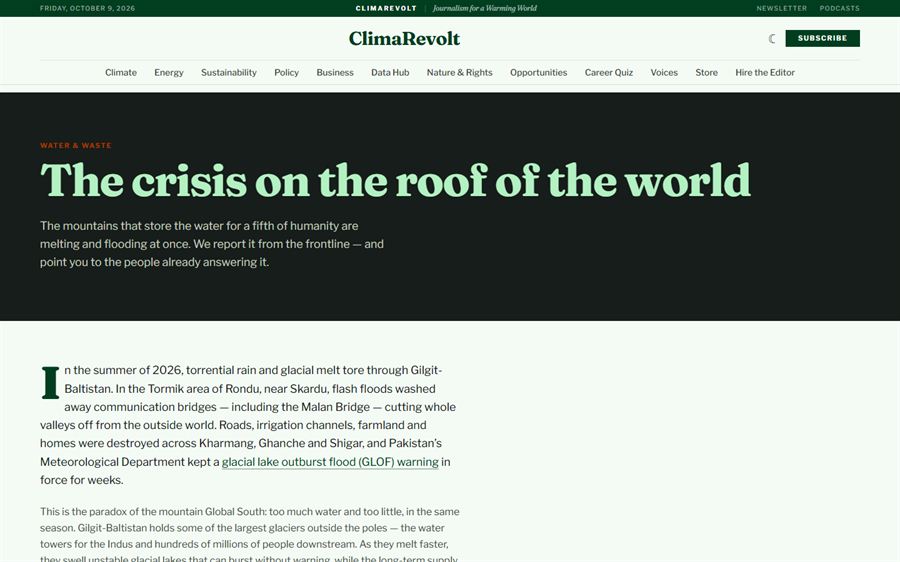This screenshot has height=562, width=900.
Task: Click the Water & Waste category label
Action: pyautogui.click(x=76, y=145)
